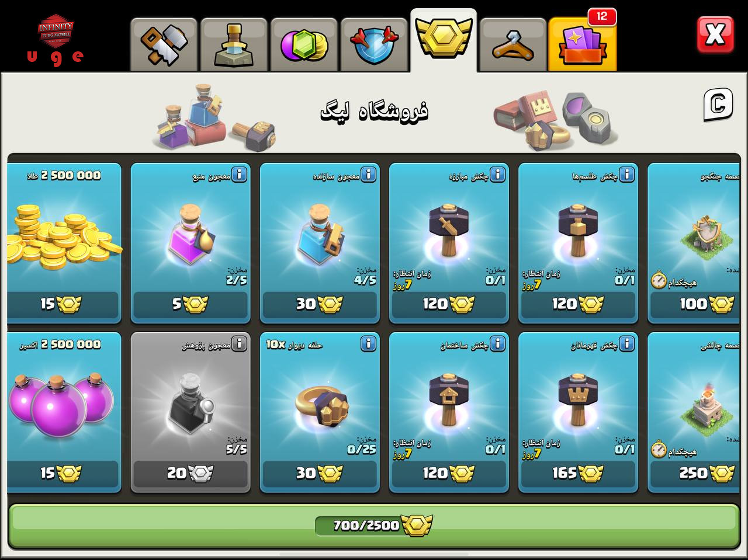Open the gems and coins resources tab
Image resolution: width=748 pixels, height=560 pixels.
click(x=304, y=45)
